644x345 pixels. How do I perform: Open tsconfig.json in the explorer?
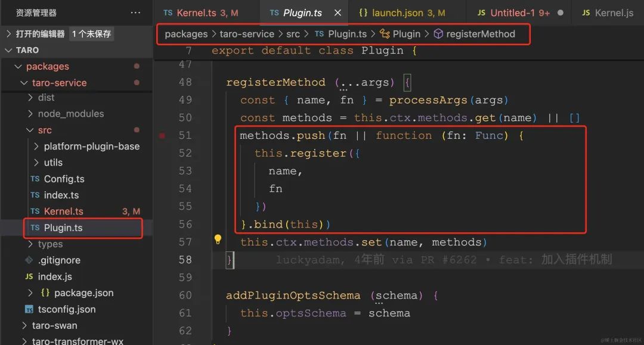pos(67,309)
